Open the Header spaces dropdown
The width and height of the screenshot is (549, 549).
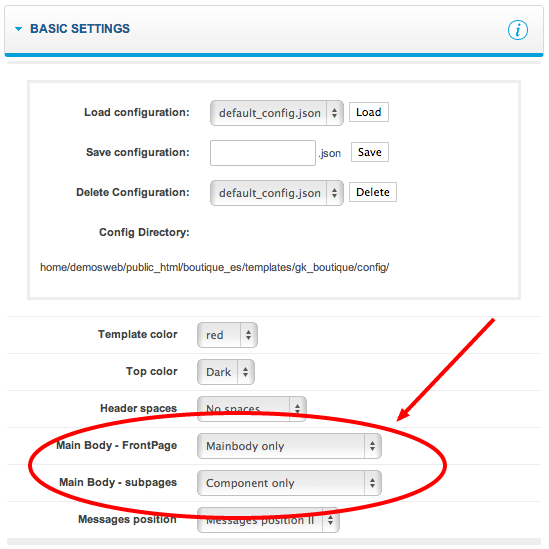coord(252,409)
